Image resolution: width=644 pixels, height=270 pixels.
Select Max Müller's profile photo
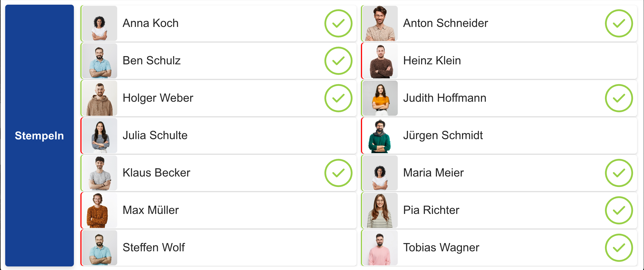click(x=100, y=210)
